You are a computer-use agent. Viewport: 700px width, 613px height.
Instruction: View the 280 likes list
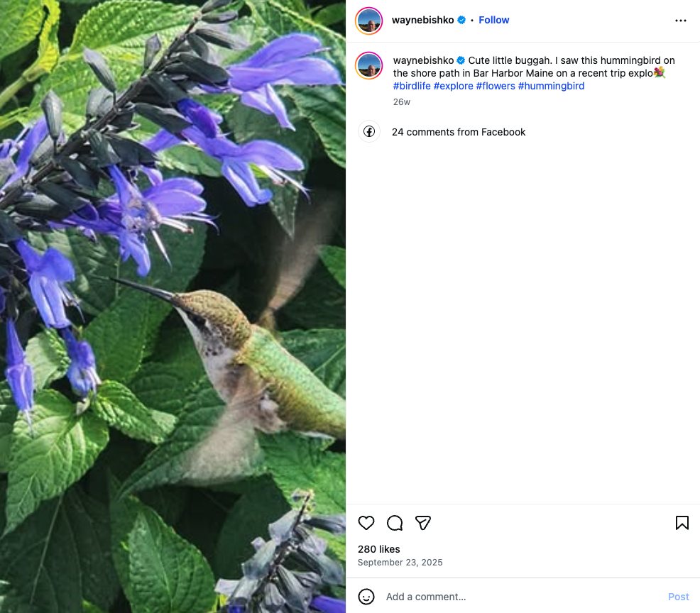coord(379,549)
